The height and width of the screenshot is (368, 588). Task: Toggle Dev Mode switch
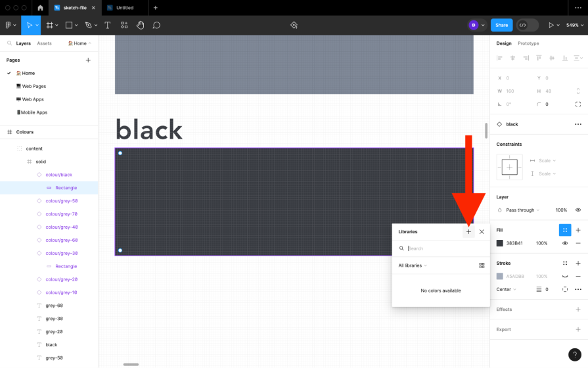click(x=528, y=25)
